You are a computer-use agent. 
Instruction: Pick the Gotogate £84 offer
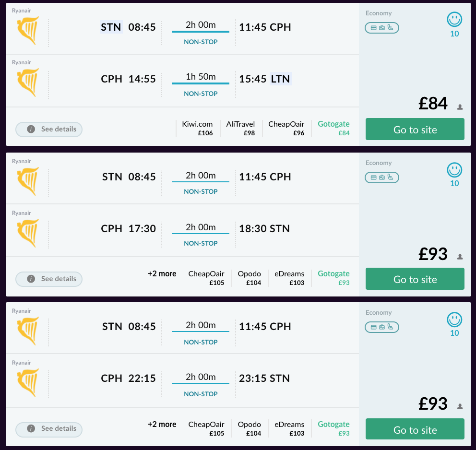[x=333, y=128]
